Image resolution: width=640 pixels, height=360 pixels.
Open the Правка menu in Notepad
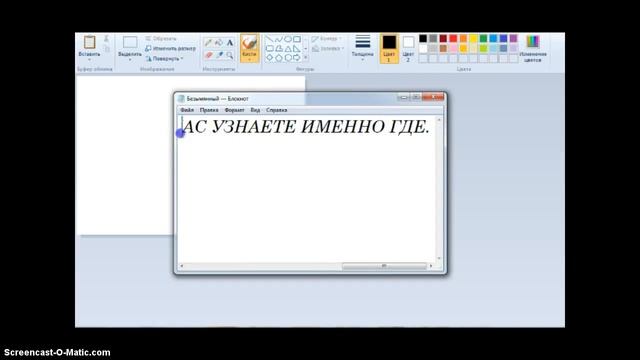coord(209,110)
